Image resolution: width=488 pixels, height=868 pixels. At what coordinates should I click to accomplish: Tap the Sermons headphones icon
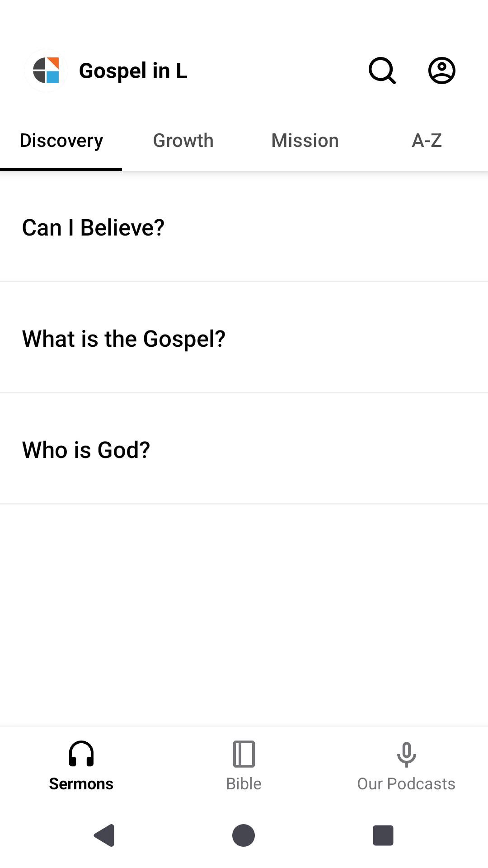click(81, 754)
